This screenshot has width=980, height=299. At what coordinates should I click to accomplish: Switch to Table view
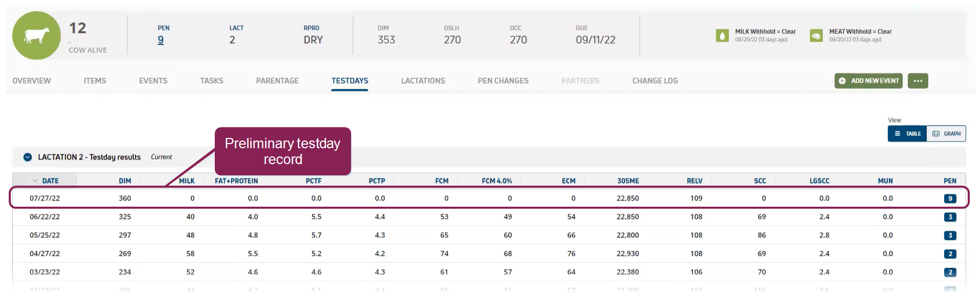click(x=907, y=134)
